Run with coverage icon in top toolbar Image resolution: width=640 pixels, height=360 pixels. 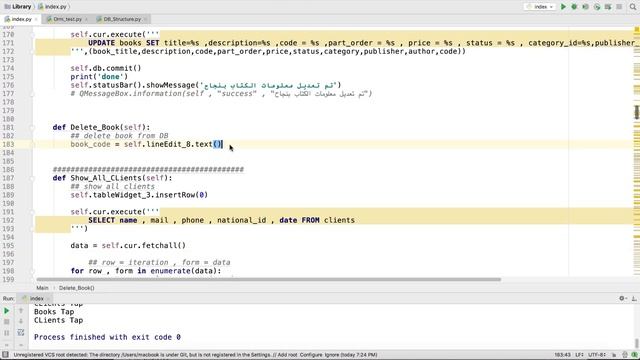click(585, 7)
